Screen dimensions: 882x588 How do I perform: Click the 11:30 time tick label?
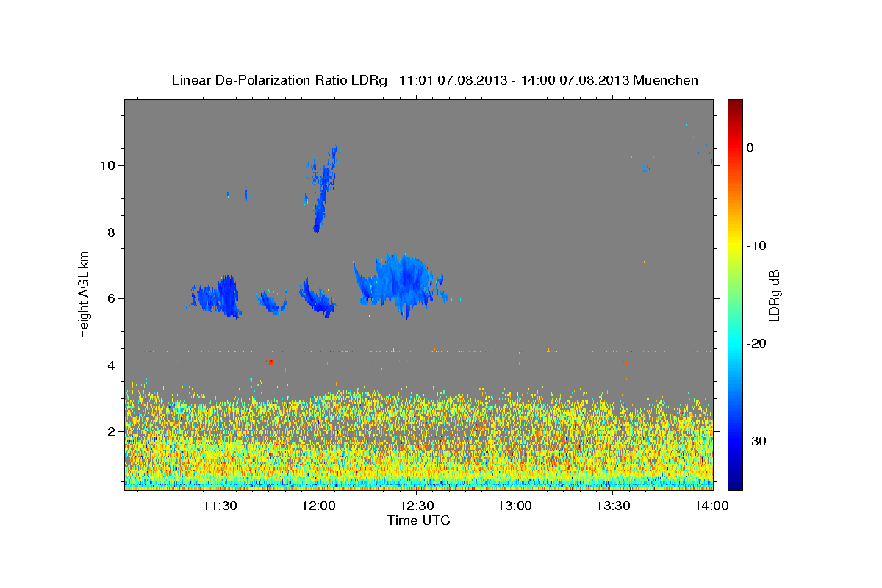point(220,506)
